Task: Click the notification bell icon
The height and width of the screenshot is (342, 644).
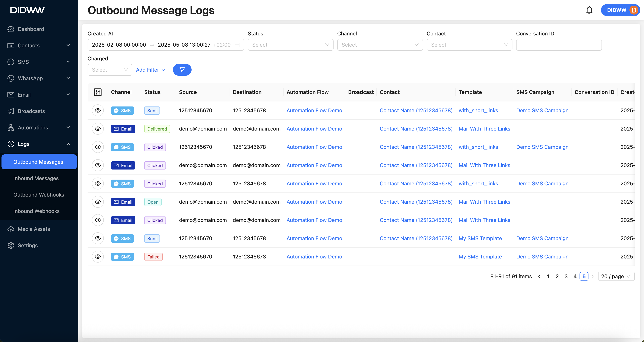Action: (x=589, y=10)
